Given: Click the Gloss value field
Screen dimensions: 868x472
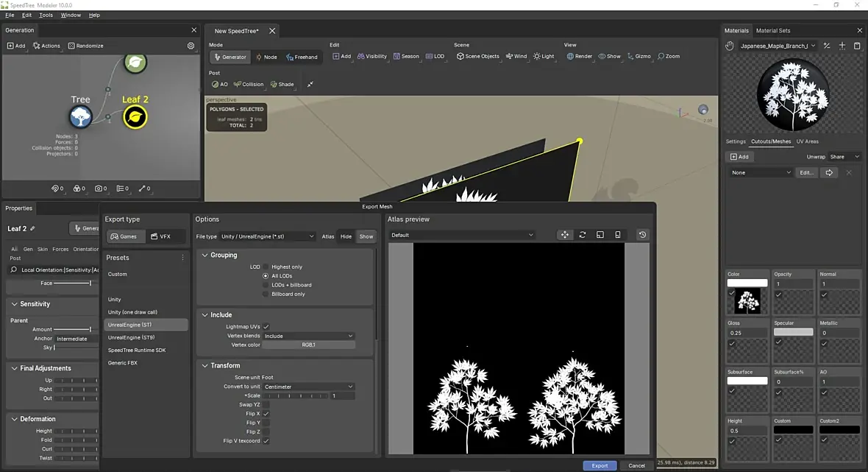Looking at the screenshot, I should [747, 333].
